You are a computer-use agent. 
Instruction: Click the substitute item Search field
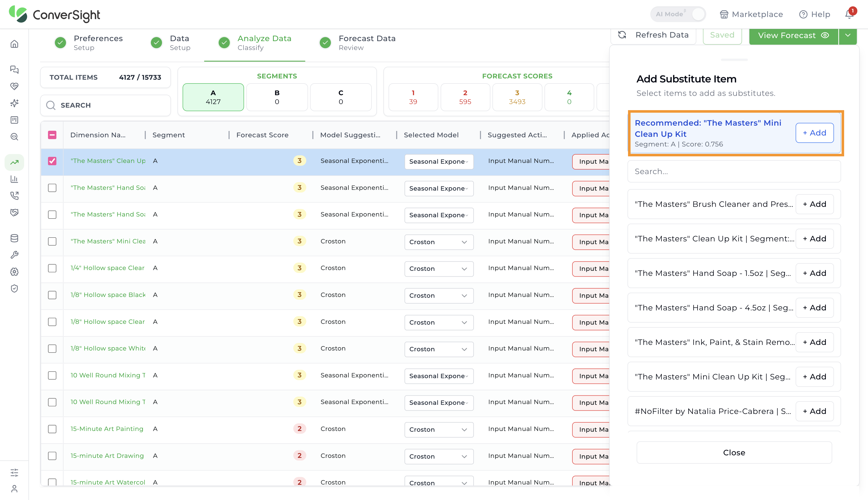coord(734,171)
